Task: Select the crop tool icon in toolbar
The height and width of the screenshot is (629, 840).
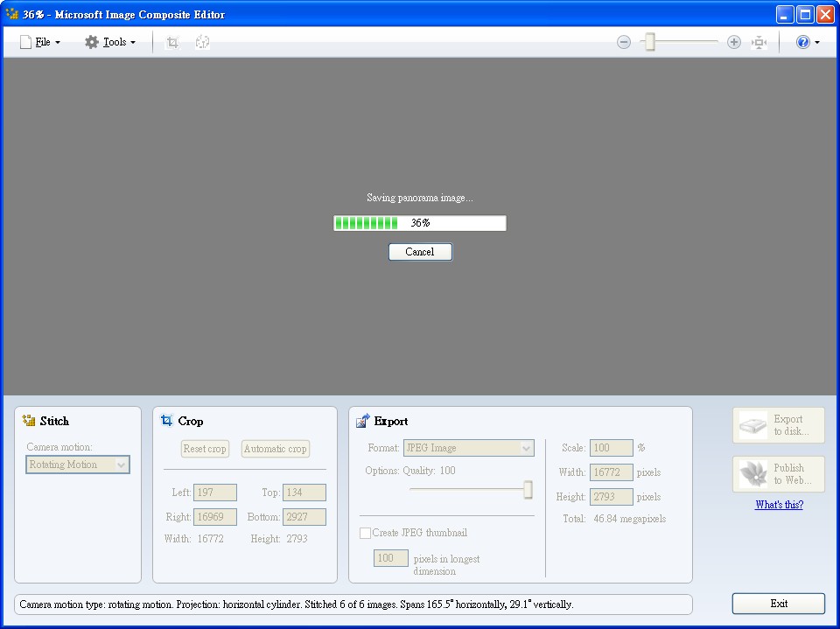Action: 172,42
